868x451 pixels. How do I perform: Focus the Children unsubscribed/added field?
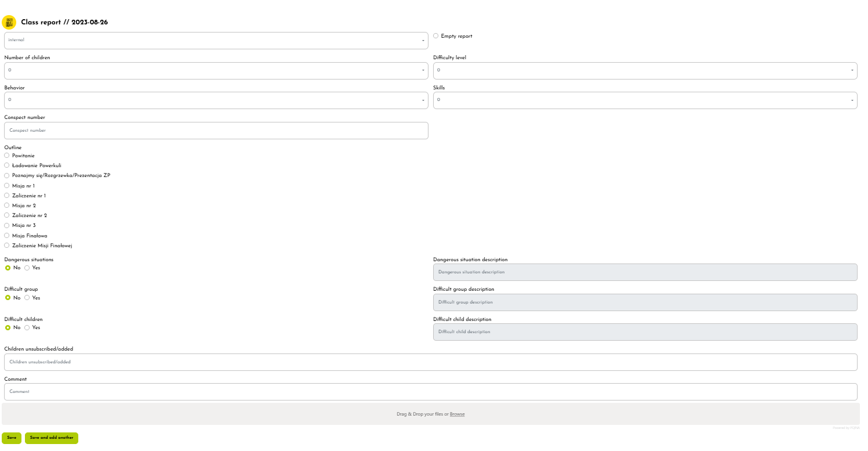(x=430, y=362)
